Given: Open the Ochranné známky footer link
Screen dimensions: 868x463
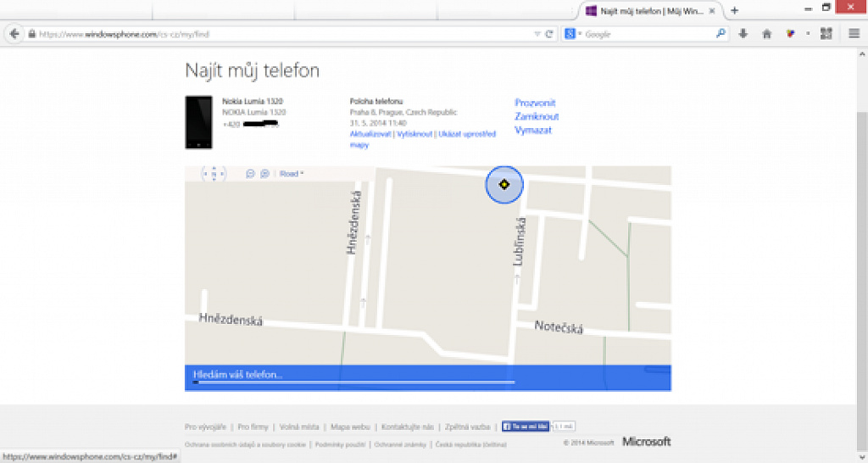Looking at the screenshot, I should 400,444.
